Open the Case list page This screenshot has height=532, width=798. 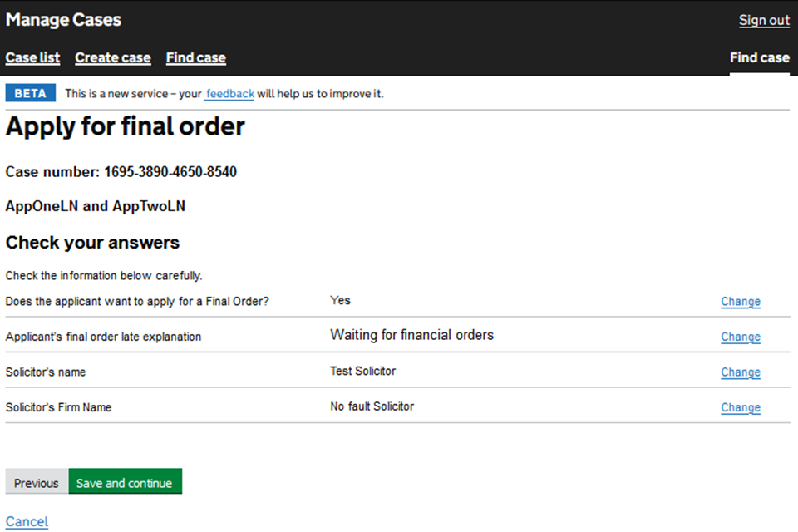(32, 58)
